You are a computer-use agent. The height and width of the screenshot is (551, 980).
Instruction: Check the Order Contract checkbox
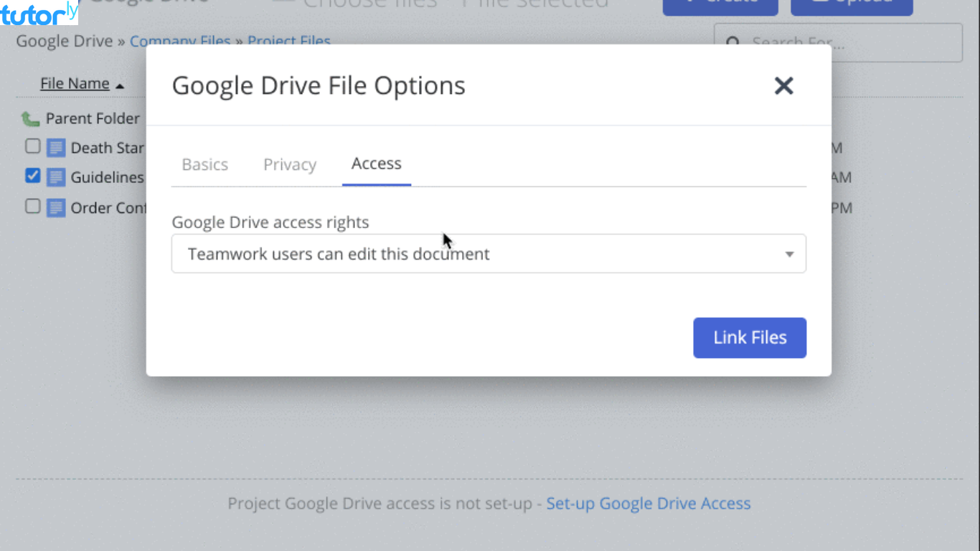pyautogui.click(x=32, y=207)
